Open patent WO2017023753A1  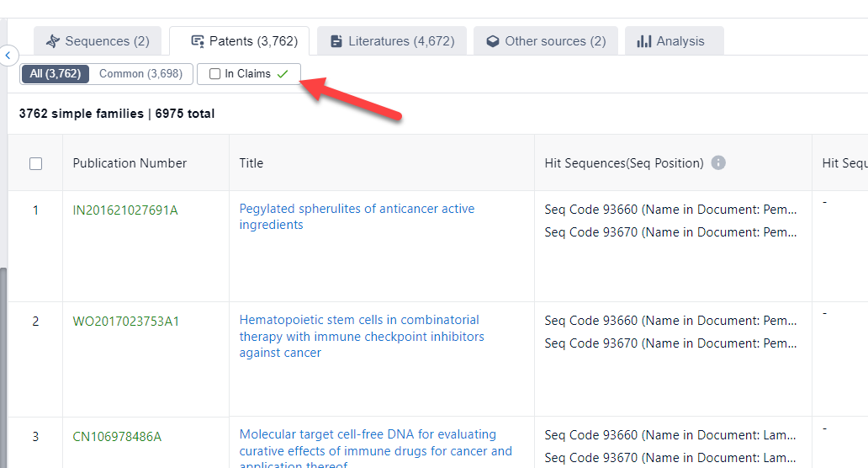coord(126,322)
